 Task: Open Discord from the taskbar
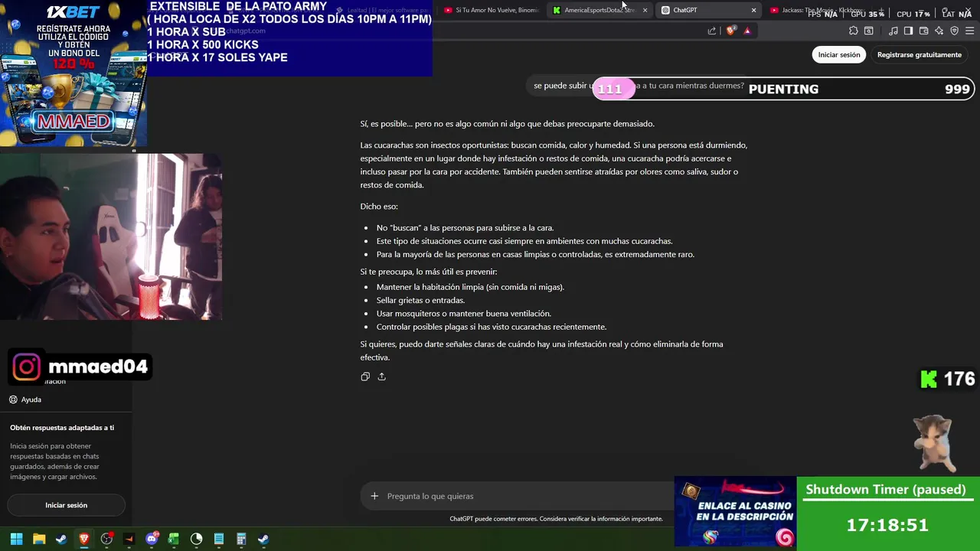pyautogui.click(x=152, y=539)
